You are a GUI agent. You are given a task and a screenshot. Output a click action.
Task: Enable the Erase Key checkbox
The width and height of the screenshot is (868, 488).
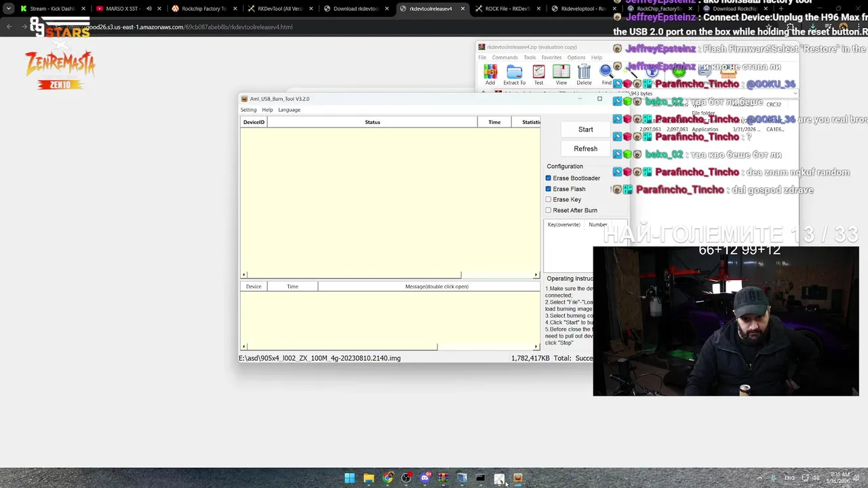pyautogui.click(x=549, y=199)
